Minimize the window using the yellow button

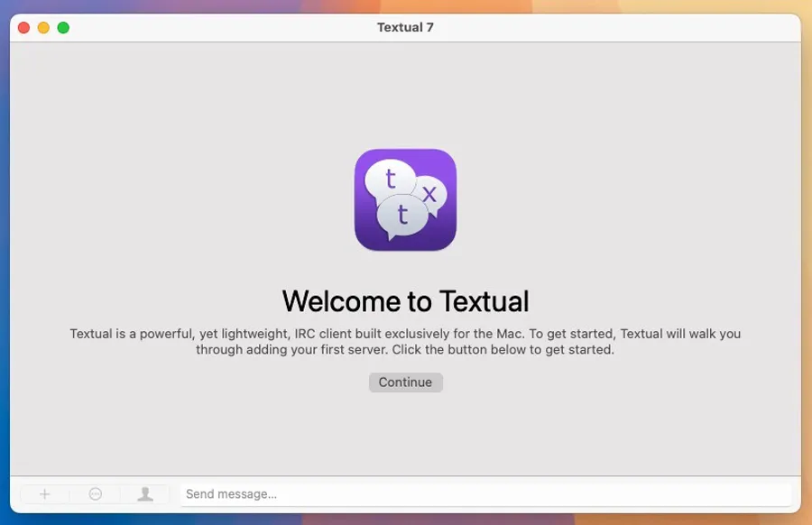tap(43, 28)
